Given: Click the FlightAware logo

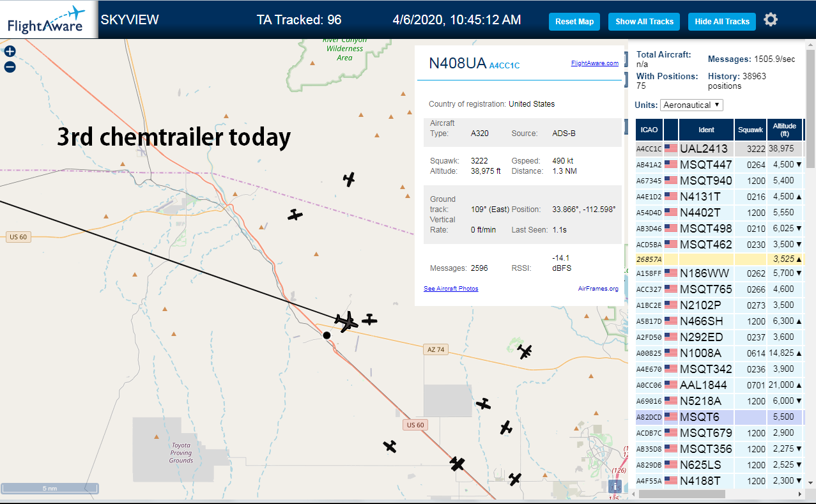Looking at the screenshot, I should click(49, 19).
